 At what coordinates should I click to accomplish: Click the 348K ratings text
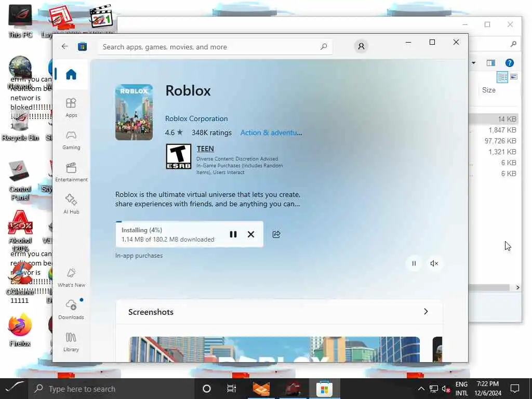[x=211, y=132]
